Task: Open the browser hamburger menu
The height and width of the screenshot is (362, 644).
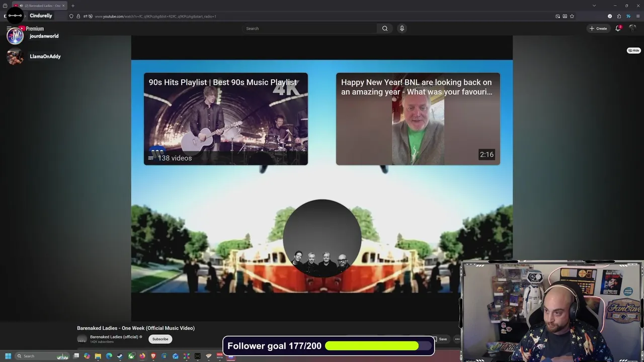Action: pos(638,16)
